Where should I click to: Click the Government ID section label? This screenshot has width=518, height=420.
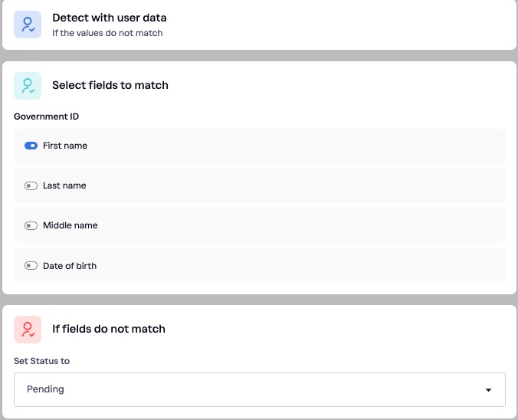tap(46, 116)
